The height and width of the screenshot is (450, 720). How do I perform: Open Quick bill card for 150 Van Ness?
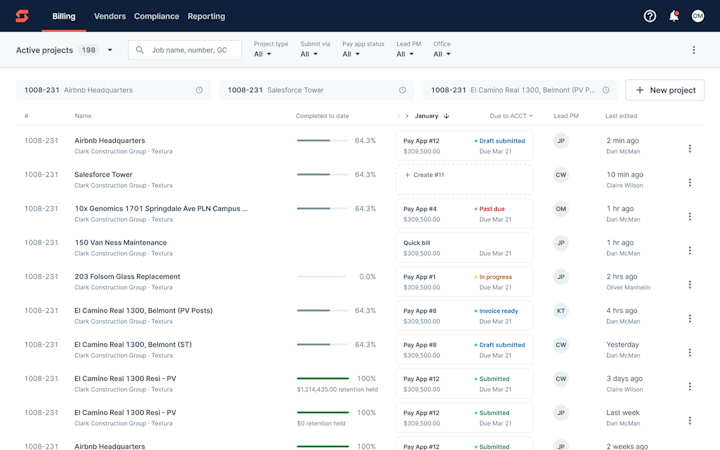(x=464, y=248)
